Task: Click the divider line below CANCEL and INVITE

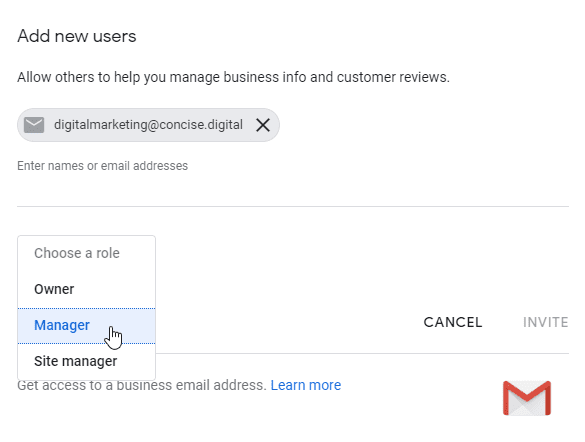Action: (362, 353)
